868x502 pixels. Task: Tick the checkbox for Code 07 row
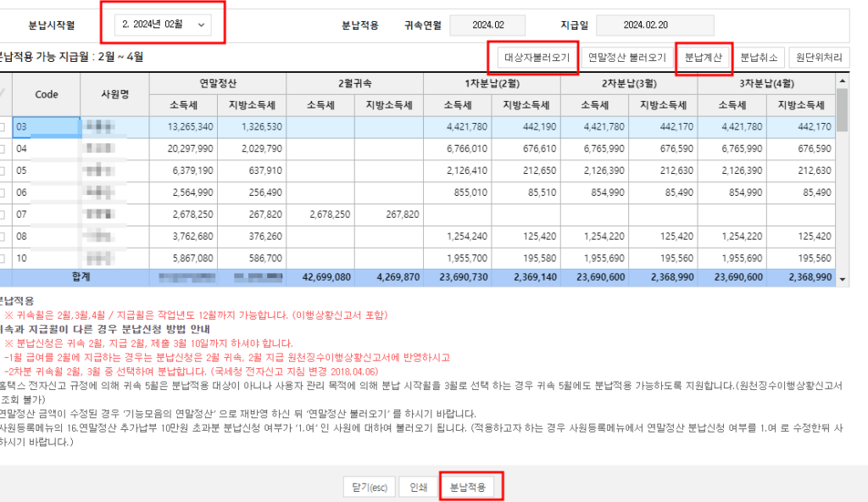3,215
